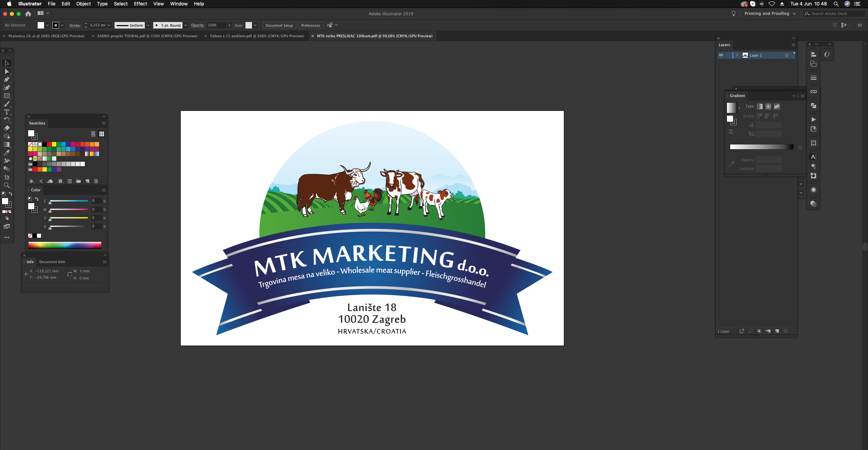Select the Artboard tool
The height and width of the screenshot is (450, 868).
click(x=7, y=177)
